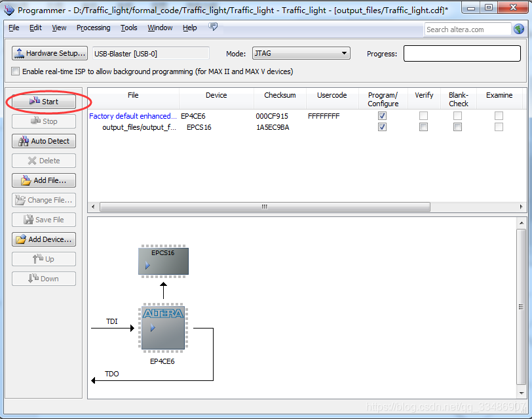532x419 pixels.
Task: Click the horizontal scrollbar of file table
Action: pos(265,207)
